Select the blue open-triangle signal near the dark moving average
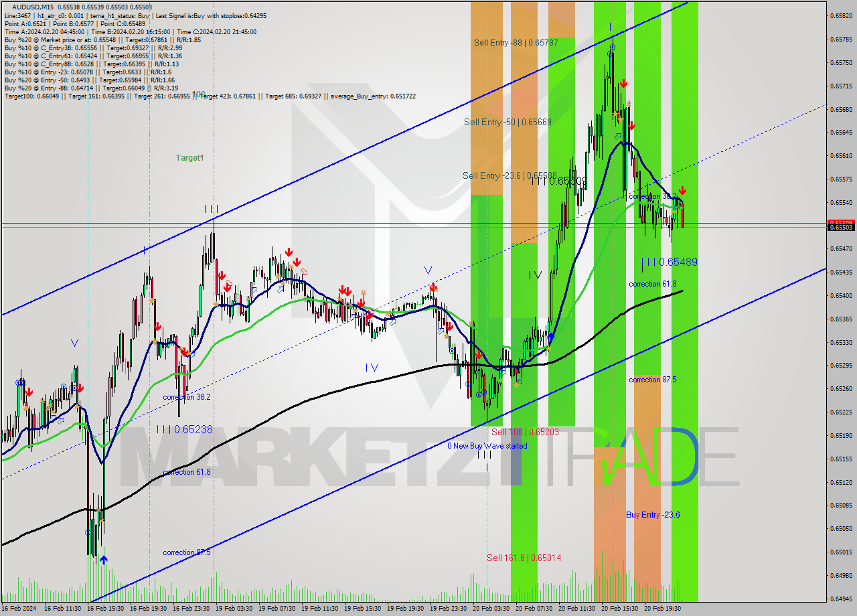Screen dimensions: 857x616 617,136
